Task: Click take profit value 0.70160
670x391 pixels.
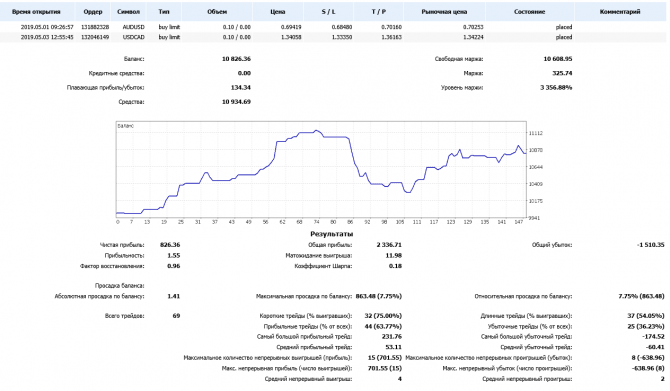Action: point(392,27)
